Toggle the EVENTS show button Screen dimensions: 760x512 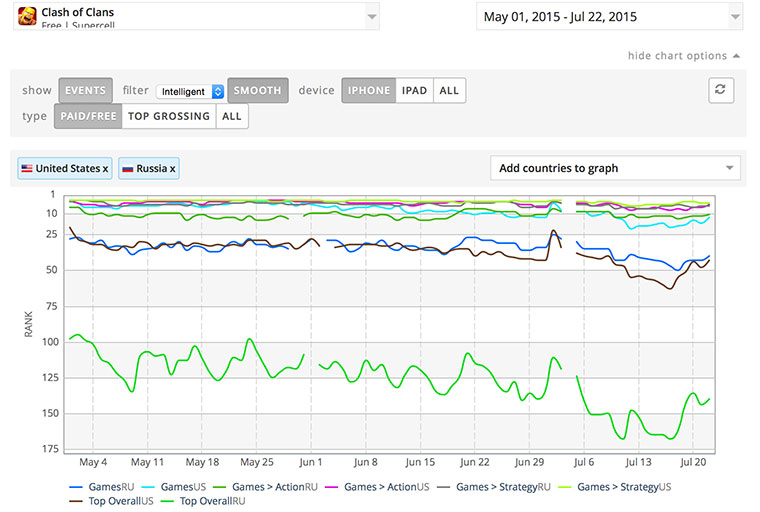click(85, 90)
